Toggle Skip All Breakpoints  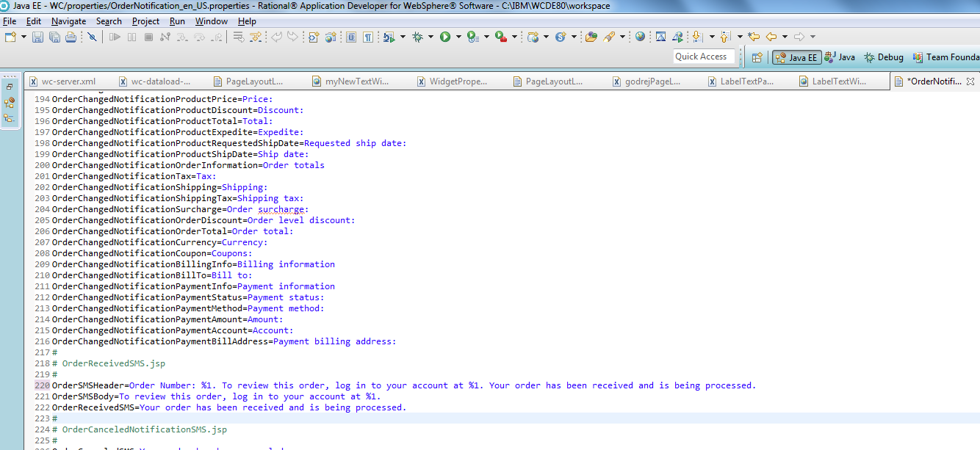click(93, 37)
